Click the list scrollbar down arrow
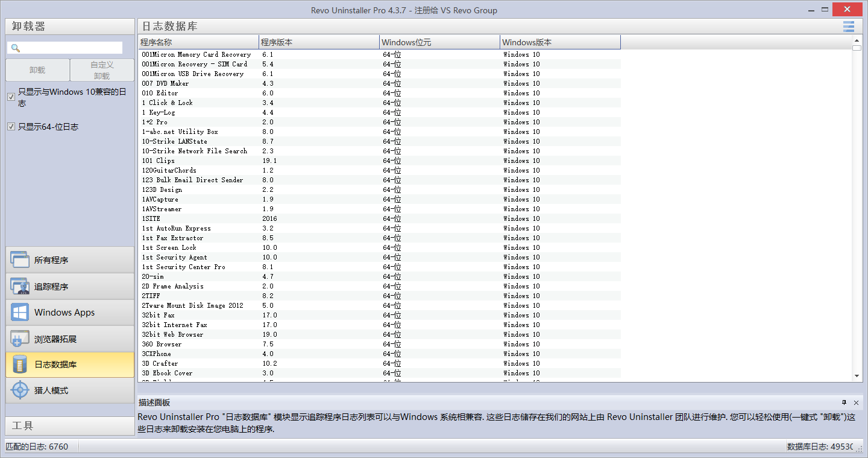 point(857,375)
